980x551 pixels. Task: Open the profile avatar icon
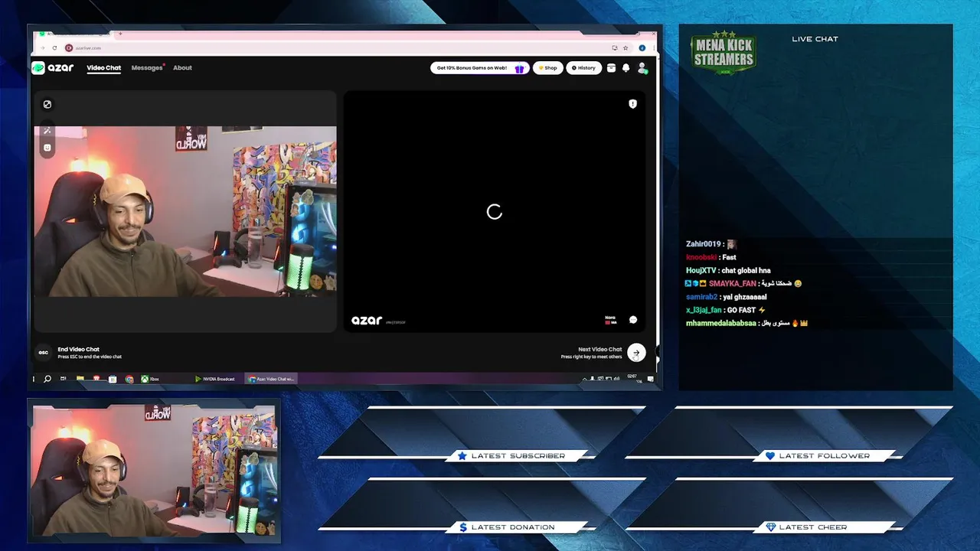(642, 67)
